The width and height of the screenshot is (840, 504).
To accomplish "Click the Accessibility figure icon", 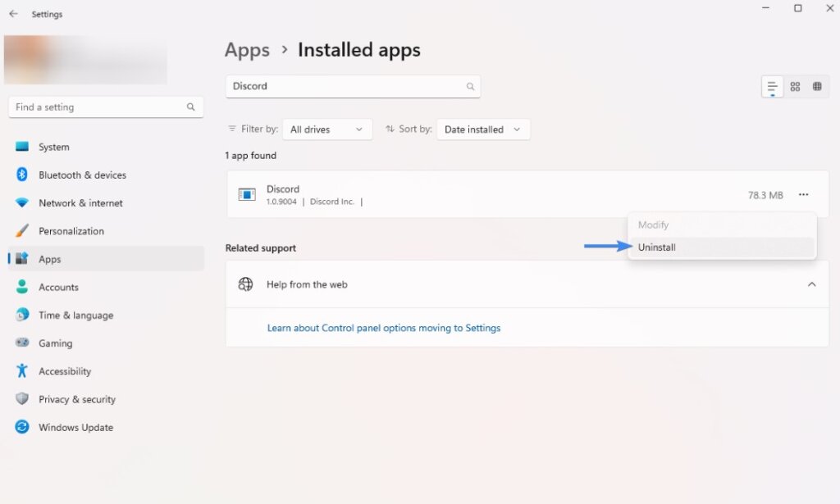I will (22, 370).
